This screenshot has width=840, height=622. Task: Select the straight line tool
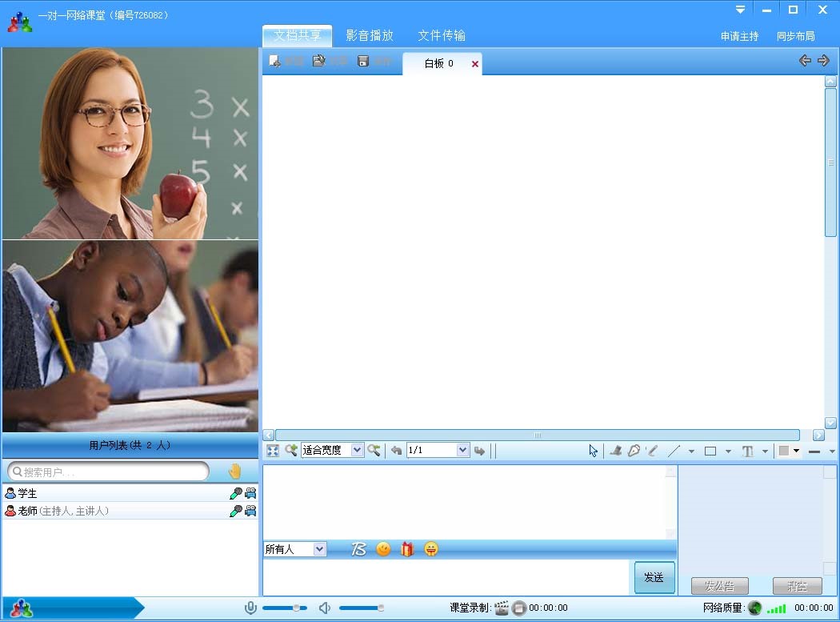(x=674, y=451)
